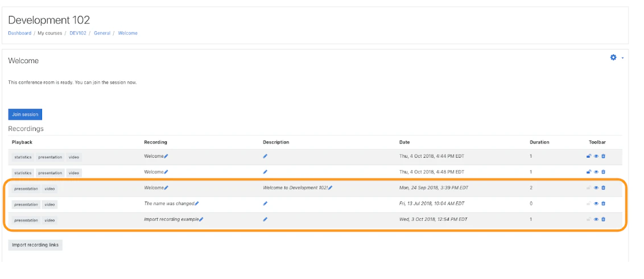
Task: Click the date 'Fri, 13 Jul 2018, 10:04 AM EDT'
Action: pyautogui.click(x=432, y=203)
